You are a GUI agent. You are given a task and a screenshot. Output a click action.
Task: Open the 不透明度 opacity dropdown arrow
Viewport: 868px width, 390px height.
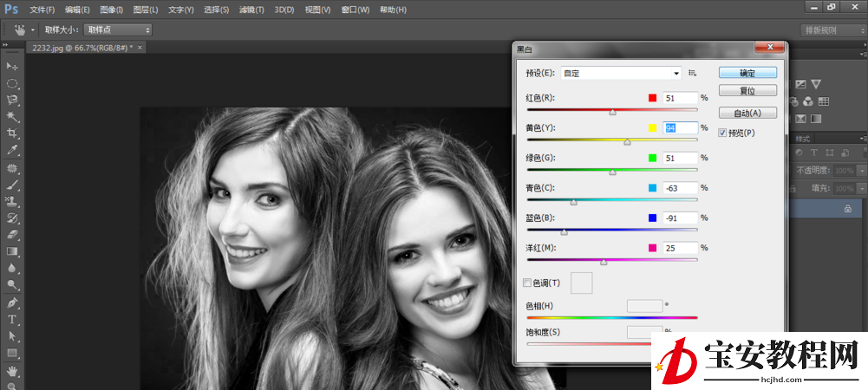(862, 171)
